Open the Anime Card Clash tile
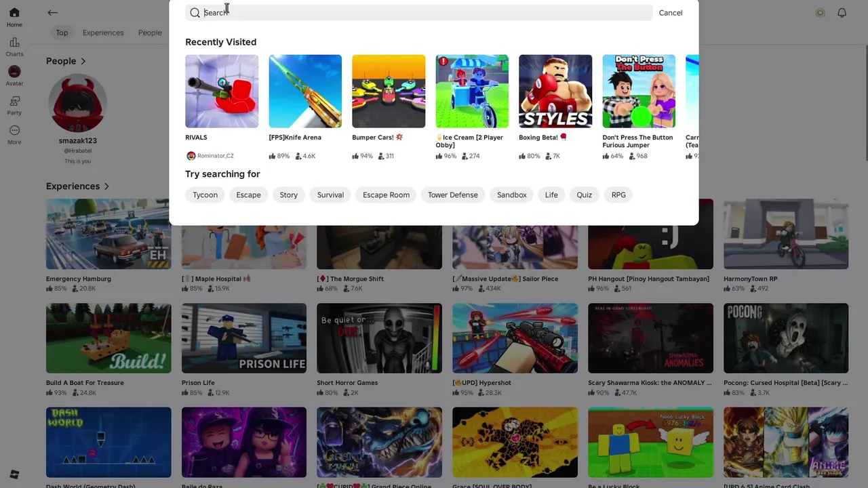This screenshot has height=488, width=868. coord(786,443)
